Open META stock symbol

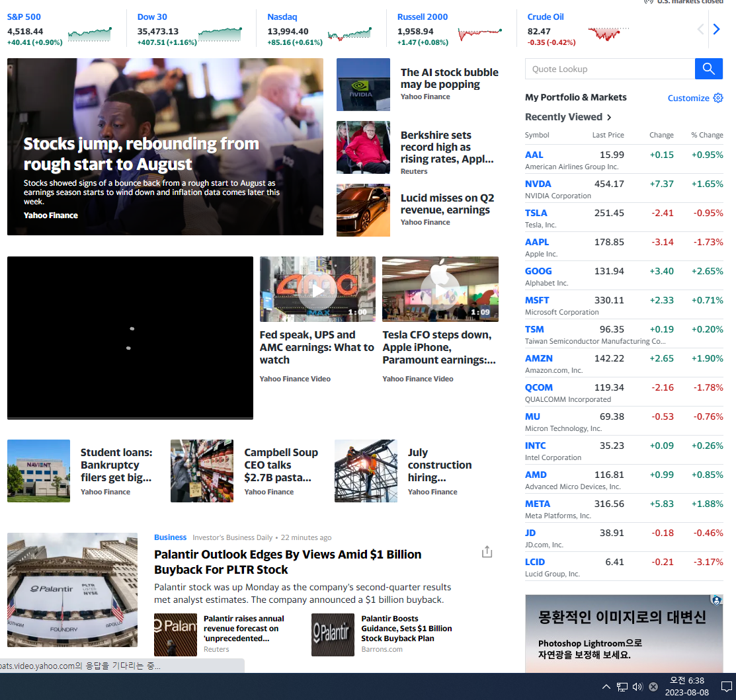tap(538, 504)
